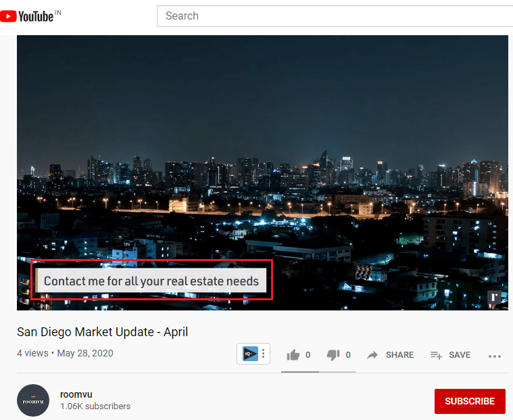
Task: Click the SAVE text label
Action: 460,355
